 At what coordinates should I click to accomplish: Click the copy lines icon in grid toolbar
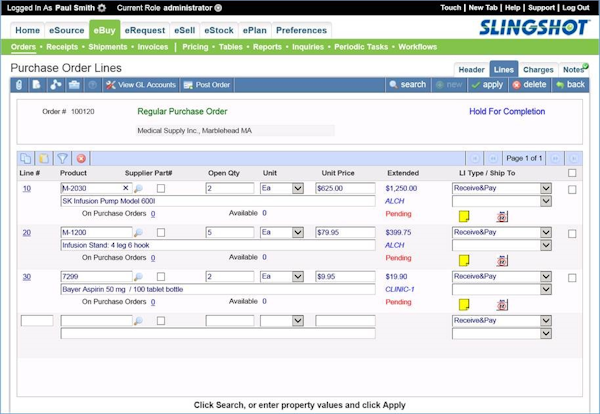click(x=26, y=158)
